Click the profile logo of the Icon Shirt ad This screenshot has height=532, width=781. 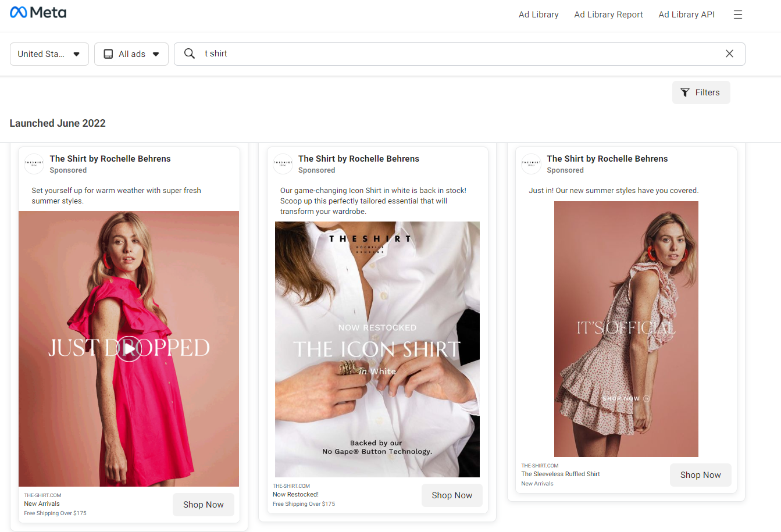(283, 164)
